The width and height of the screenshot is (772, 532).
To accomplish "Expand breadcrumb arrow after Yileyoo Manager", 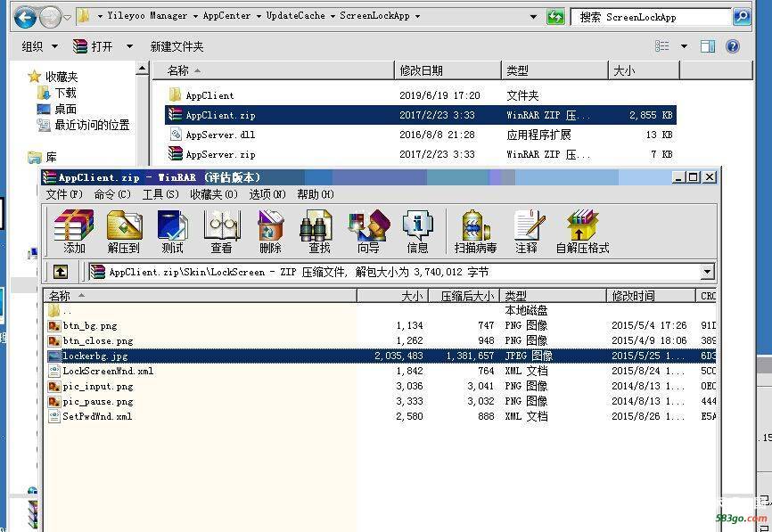I will click(195, 16).
